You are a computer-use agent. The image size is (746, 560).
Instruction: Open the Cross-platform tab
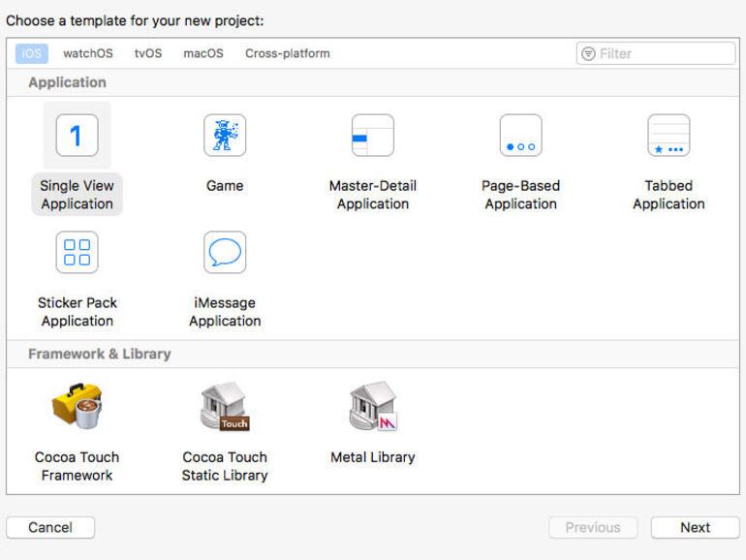[288, 53]
